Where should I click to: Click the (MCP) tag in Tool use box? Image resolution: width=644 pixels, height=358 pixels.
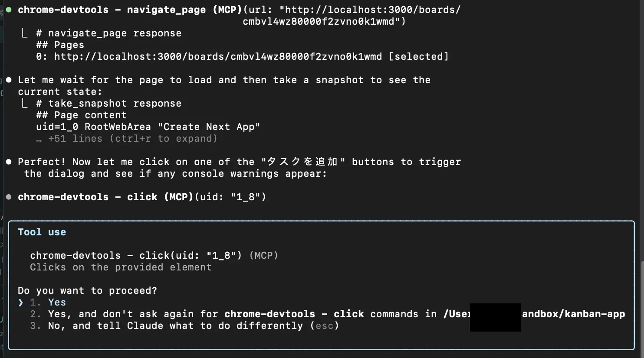(263, 256)
